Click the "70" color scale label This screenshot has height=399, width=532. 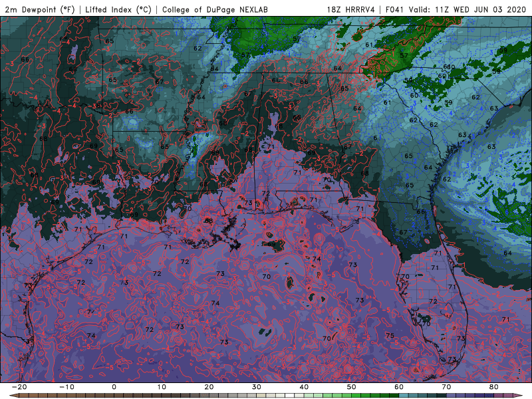(446, 387)
